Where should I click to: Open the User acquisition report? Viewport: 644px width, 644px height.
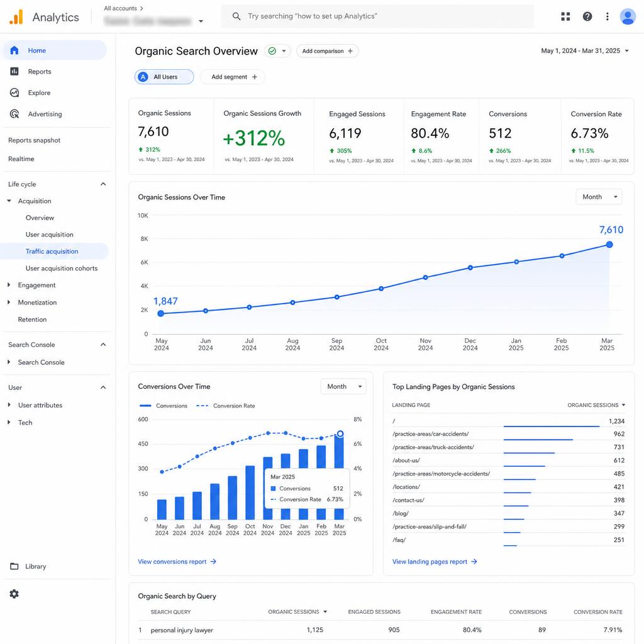[49, 235]
